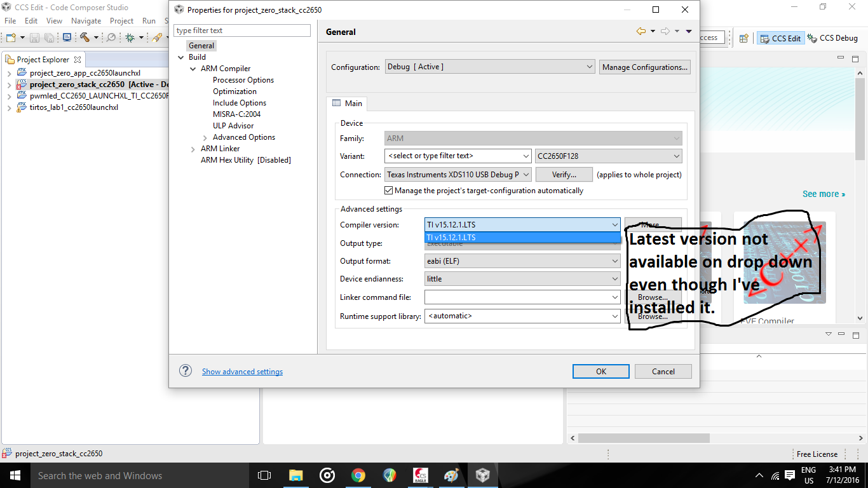
Task: Select Include Options in the tree
Action: [240, 103]
